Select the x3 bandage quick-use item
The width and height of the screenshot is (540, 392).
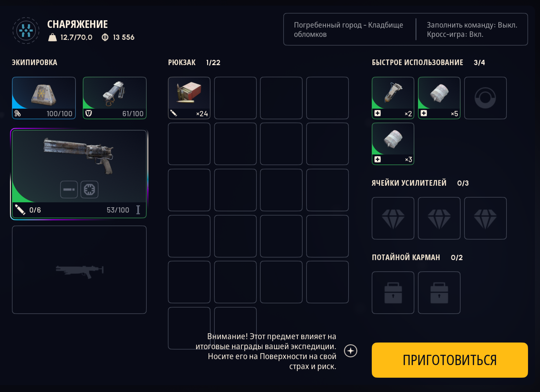[393, 144]
